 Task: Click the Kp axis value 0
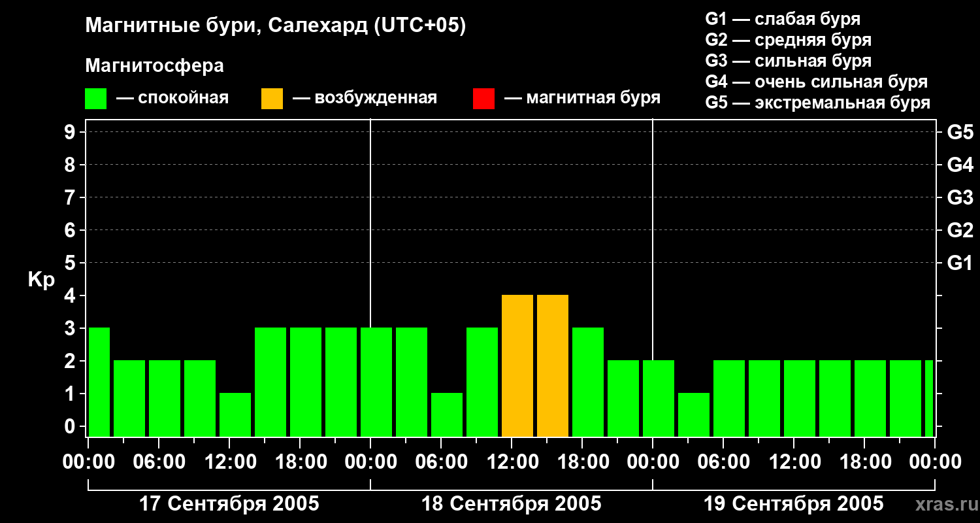(x=71, y=426)
